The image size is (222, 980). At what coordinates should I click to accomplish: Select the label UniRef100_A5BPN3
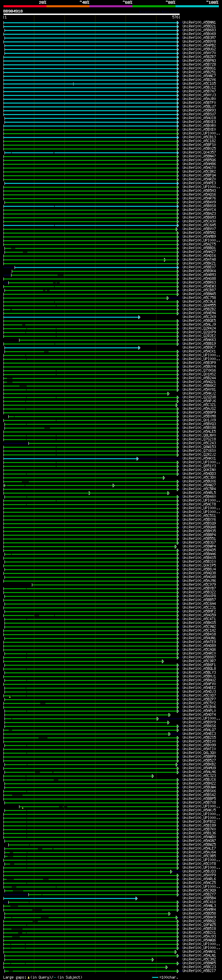point(199,60)
